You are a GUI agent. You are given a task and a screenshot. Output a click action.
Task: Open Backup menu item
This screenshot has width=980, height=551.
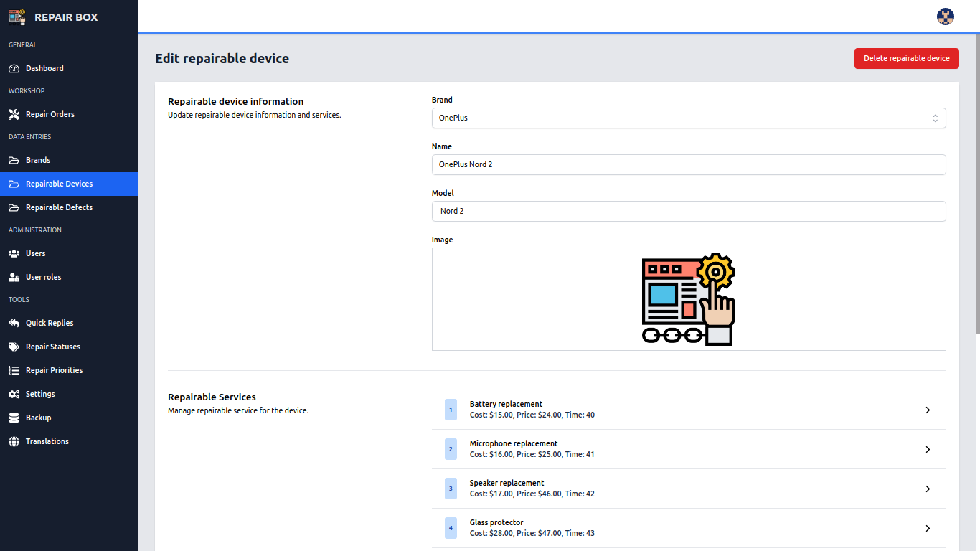(69, 418)
